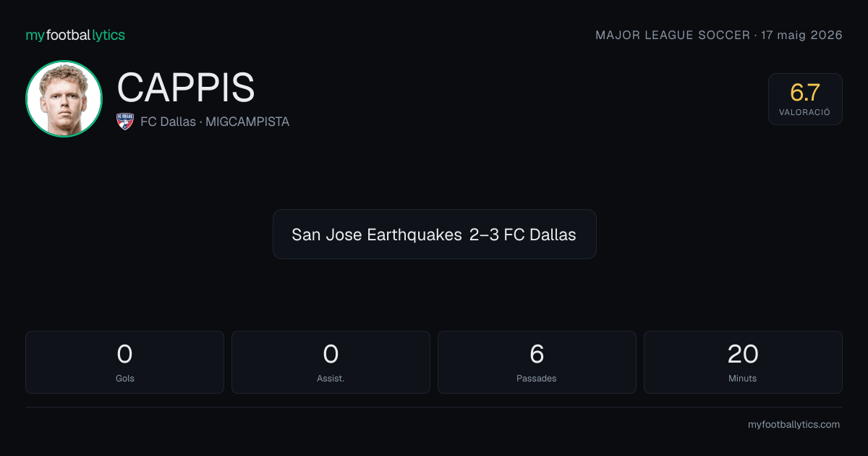Click the 6 passes value

(537, 354)
